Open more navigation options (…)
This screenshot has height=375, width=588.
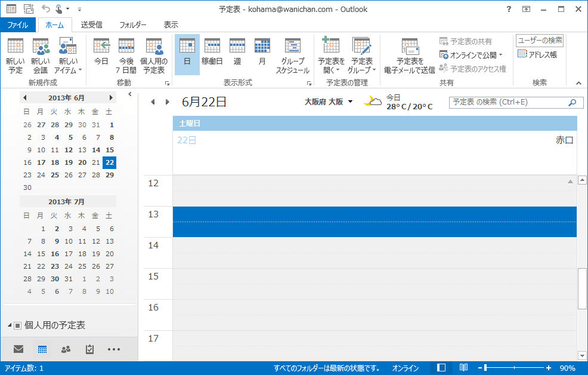tap(114, 349)
